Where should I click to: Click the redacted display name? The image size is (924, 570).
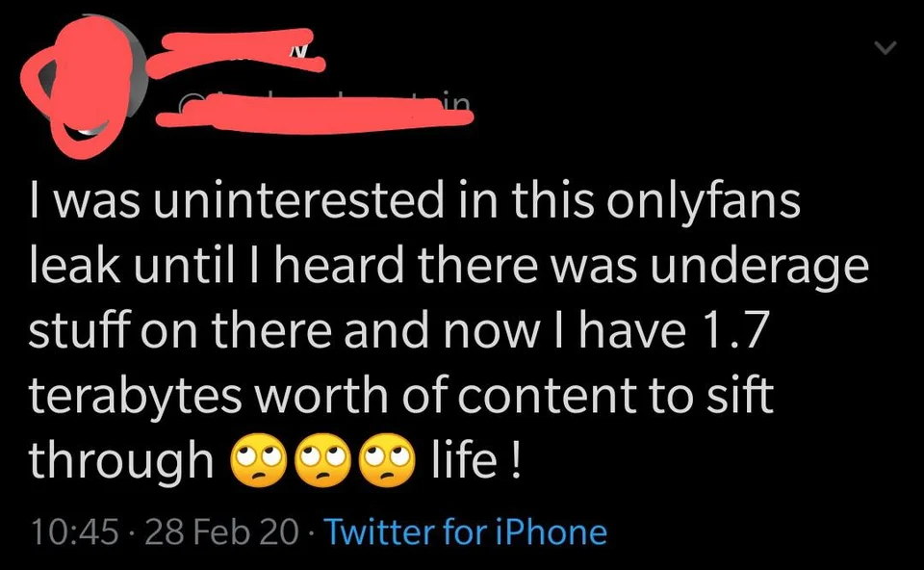[x=241, y=52]
